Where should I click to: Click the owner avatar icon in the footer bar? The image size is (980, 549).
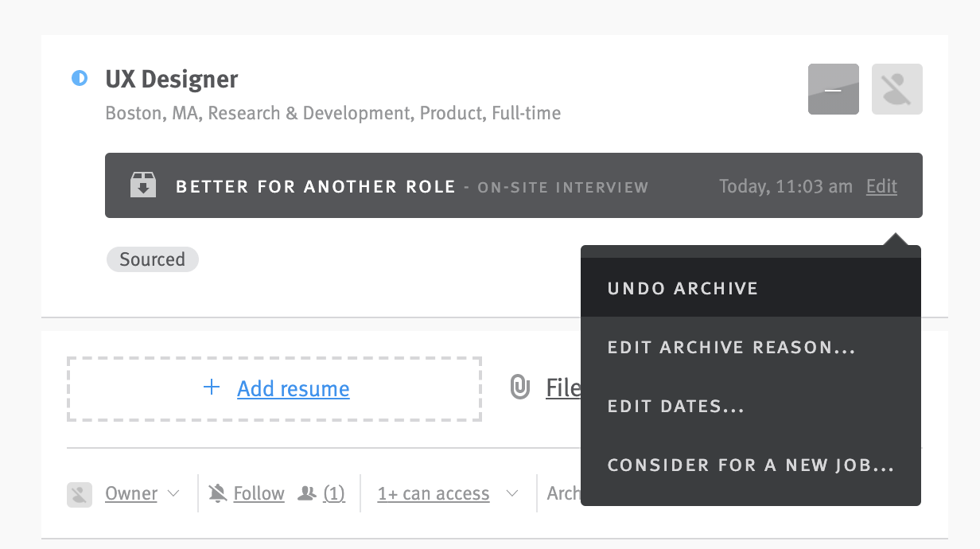[x=79, y=493]
